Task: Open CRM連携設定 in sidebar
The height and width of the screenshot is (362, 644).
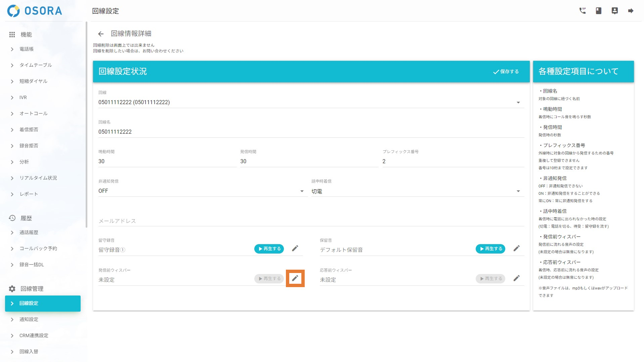Action: (x=34, y=335)
